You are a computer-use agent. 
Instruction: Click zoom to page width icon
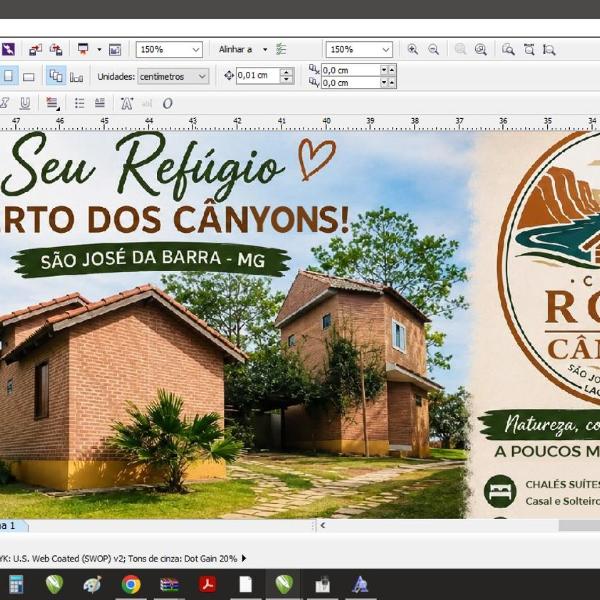[x=529, y=49]
